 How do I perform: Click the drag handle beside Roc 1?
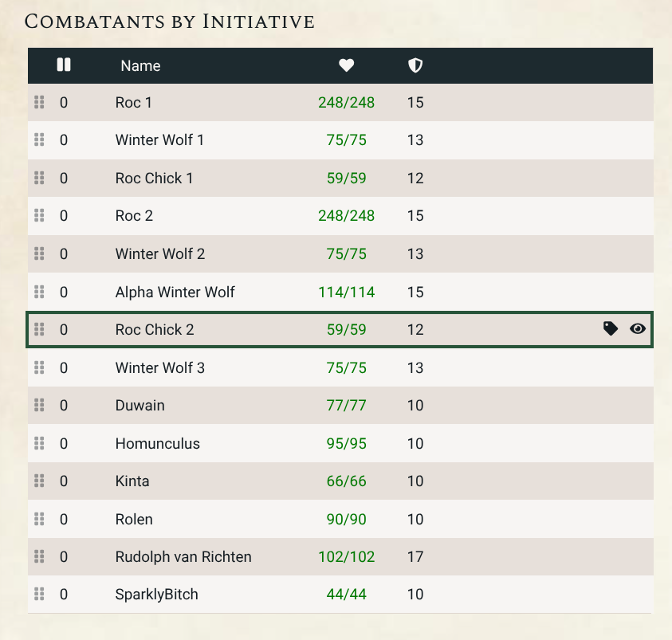coord(39,102)
